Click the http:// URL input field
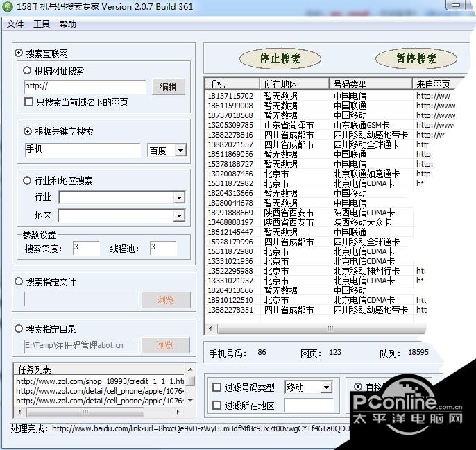 (x=85, y=87)
